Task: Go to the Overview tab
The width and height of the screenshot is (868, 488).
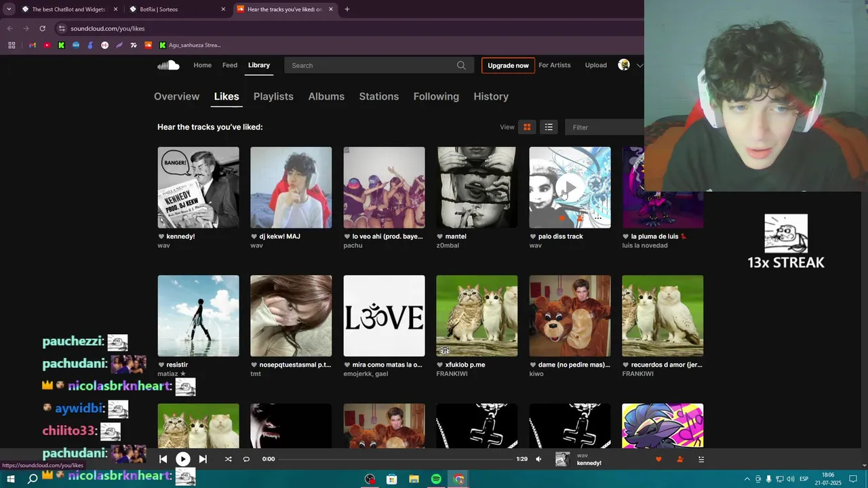Action: coord(176,96)
